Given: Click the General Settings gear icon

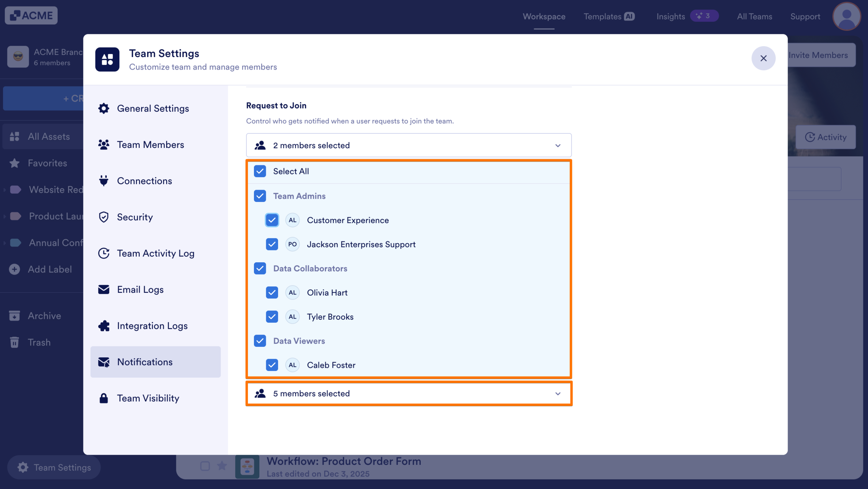Looking at the screenshot, I should pyautogui.click(x=104, y=109).
